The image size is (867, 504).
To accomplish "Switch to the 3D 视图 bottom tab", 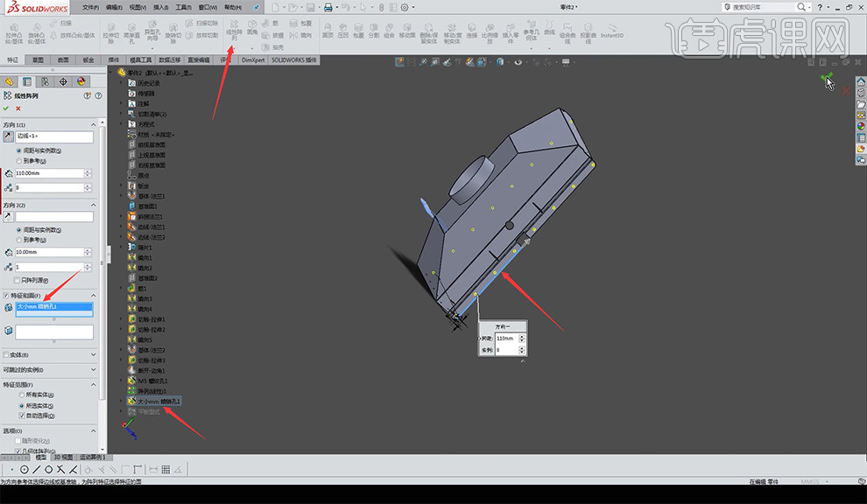I will (x=65, y=458).
